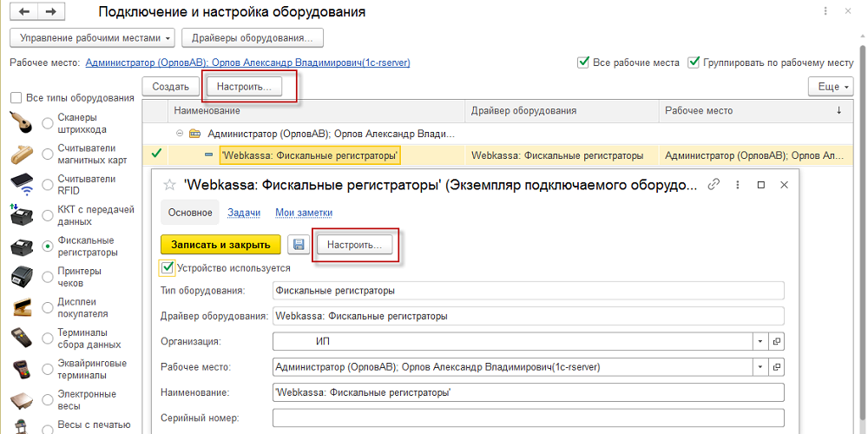This screenshot has width=868, height=434.
Task: Open the Рабочее место dropdown arrow in the form
Action: (760, 367)
